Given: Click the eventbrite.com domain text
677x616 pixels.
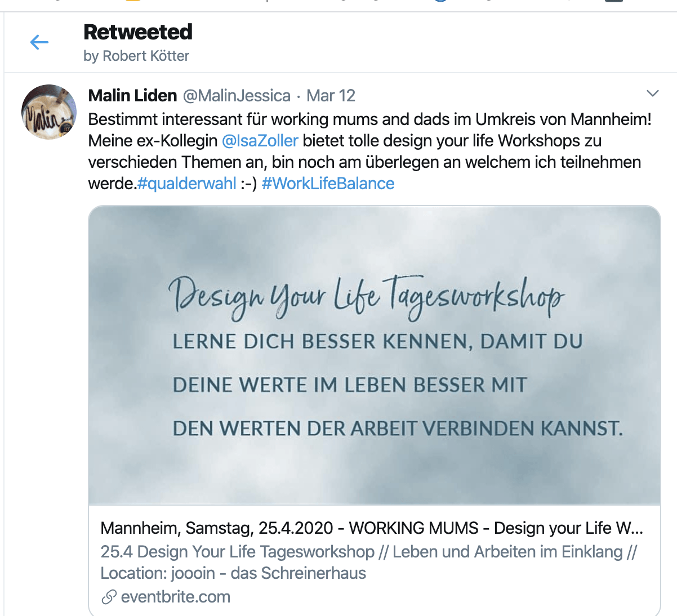Looking at the screenshot, I should coord(176,597).
